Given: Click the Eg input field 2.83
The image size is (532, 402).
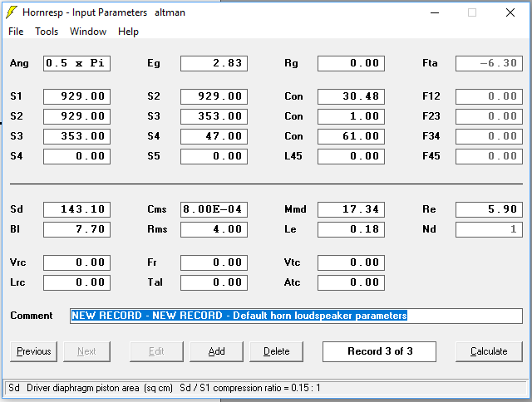Looking at the screenshot, I should (214, 63).
